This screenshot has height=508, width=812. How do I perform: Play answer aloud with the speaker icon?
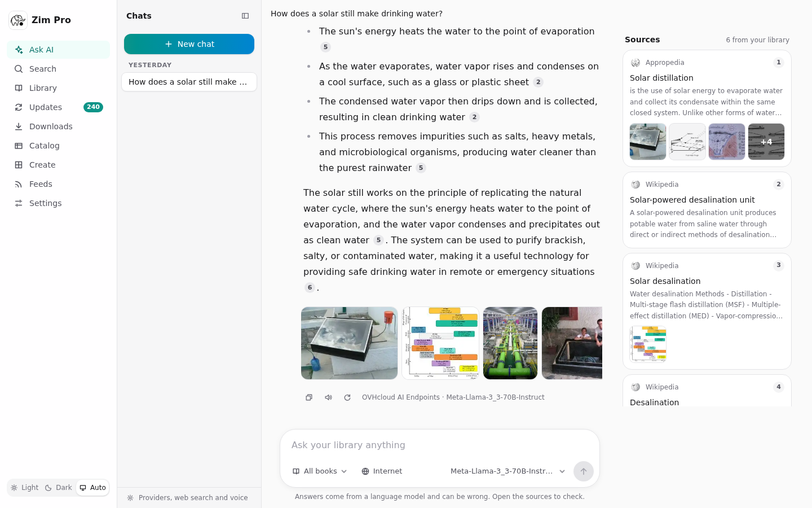click(x=328, y=397)
